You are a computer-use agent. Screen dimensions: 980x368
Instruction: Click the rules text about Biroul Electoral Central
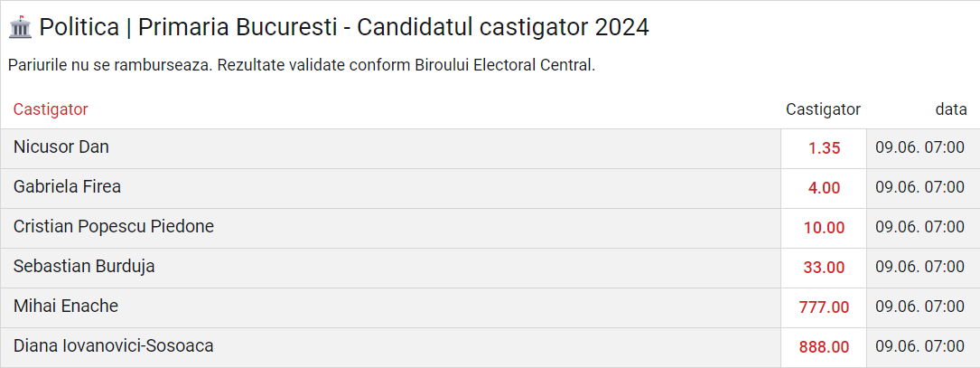point(302,65)
